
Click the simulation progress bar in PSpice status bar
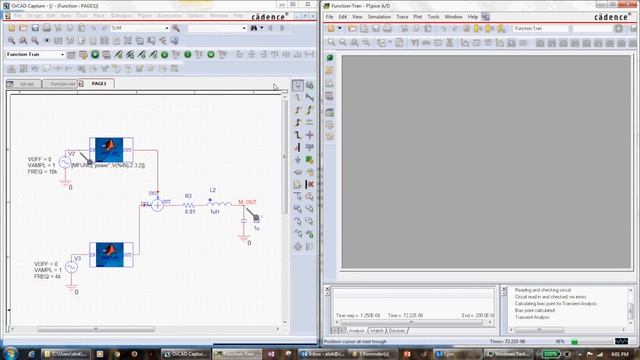[x=592, y=342]
